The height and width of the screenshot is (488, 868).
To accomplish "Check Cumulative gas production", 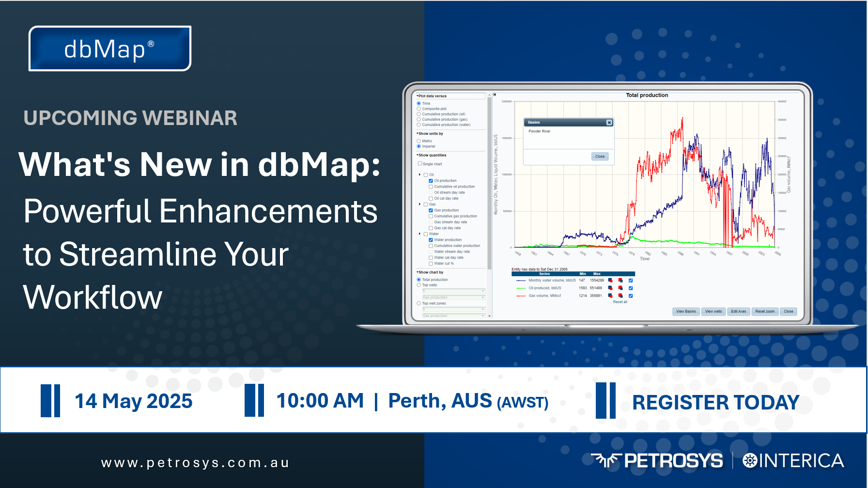I will [x=431, y=216].
